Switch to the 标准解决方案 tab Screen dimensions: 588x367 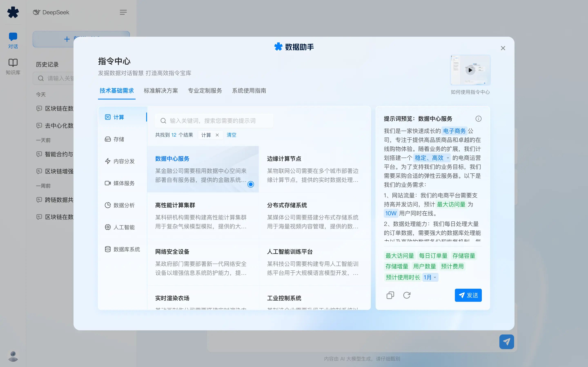click(161, 91)
